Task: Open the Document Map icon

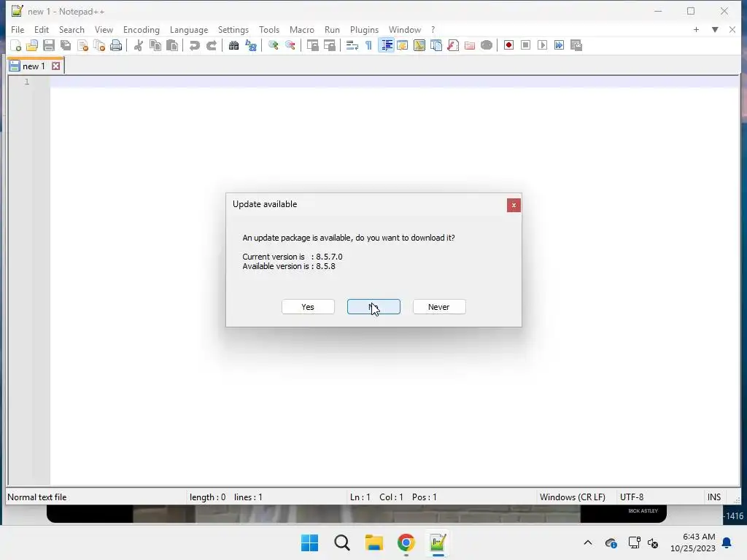Action: click(419, 45)
